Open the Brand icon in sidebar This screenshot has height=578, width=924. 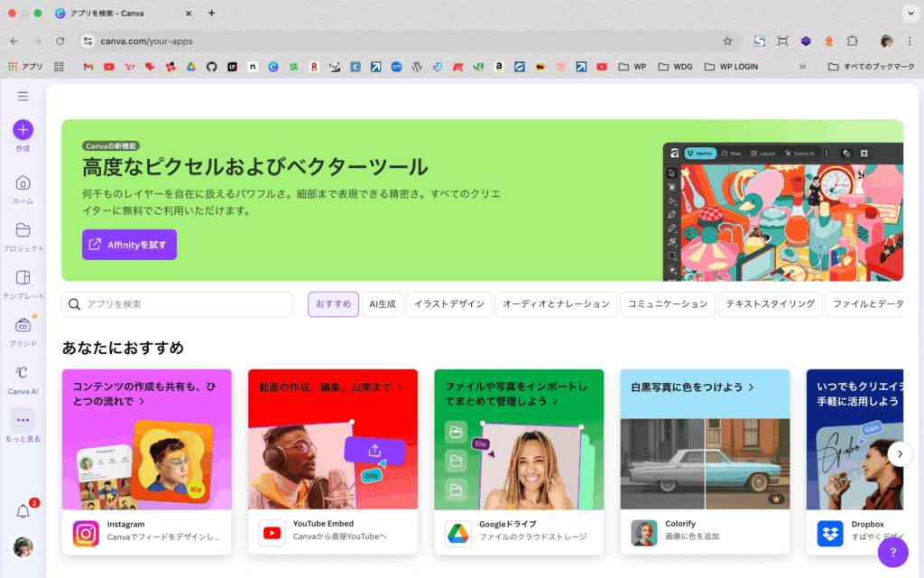coord(23,325)
